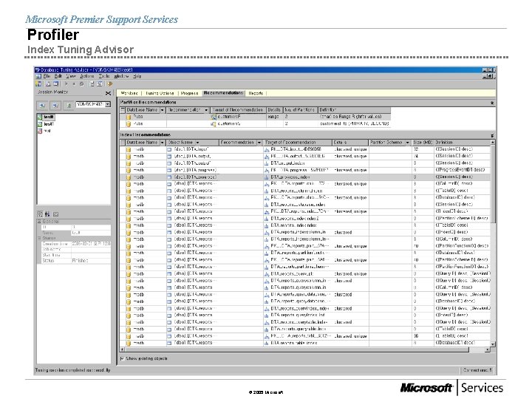Click the Categorized properties icon
532x399 pixels.
click(40, 214)
